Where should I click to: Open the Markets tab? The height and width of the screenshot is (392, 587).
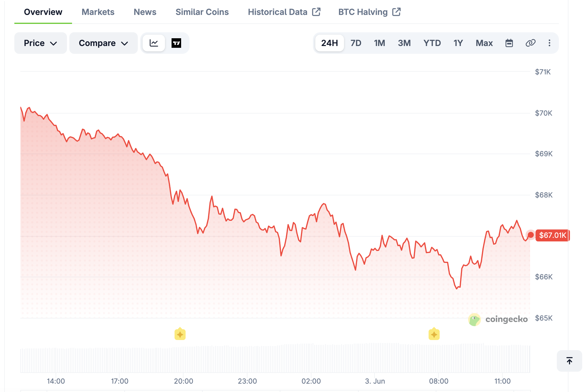click(x=98, y=12)
